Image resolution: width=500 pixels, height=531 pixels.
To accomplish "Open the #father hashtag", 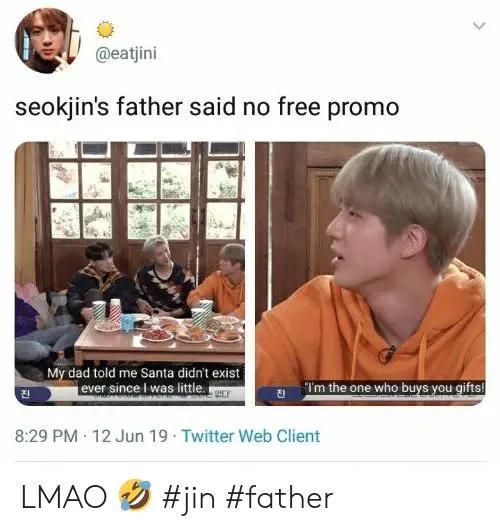I will pyautogui.click(x=278, y=498).
